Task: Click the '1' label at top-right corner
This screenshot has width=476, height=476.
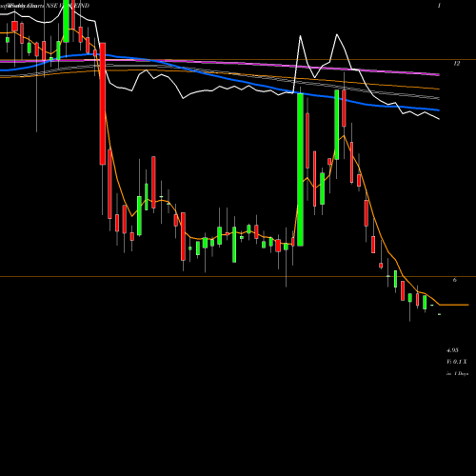Action: [439, 6]
